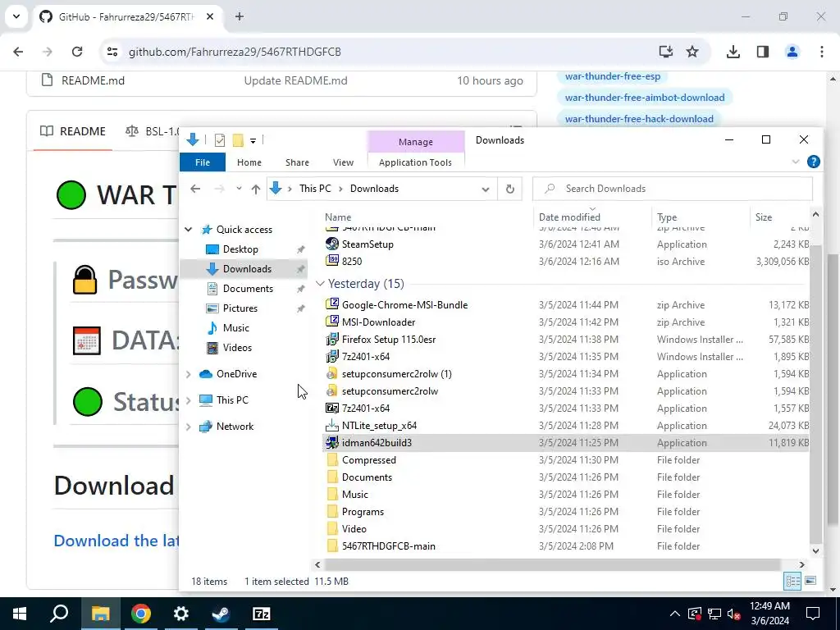Open Chrome three-dot menu
This screenshot has width=840, height=630.
pyautogui.click(x=822, y=52)
